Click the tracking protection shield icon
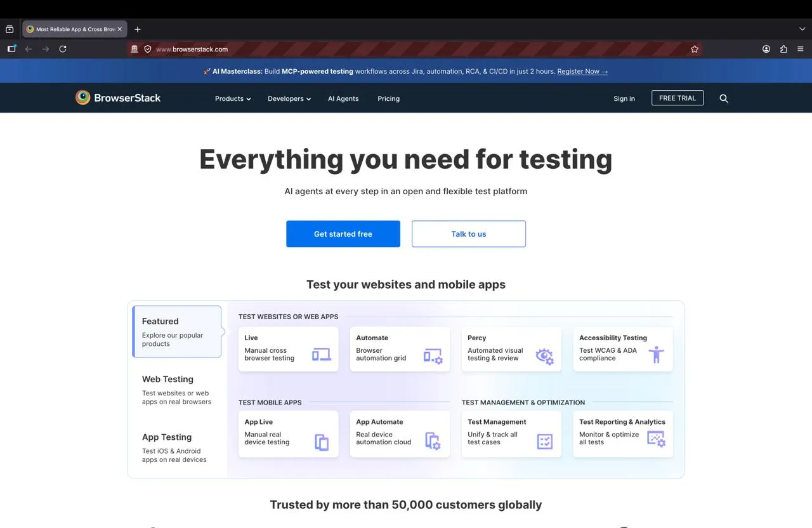Viewport: 812px width, 528px height. point(148,49)
